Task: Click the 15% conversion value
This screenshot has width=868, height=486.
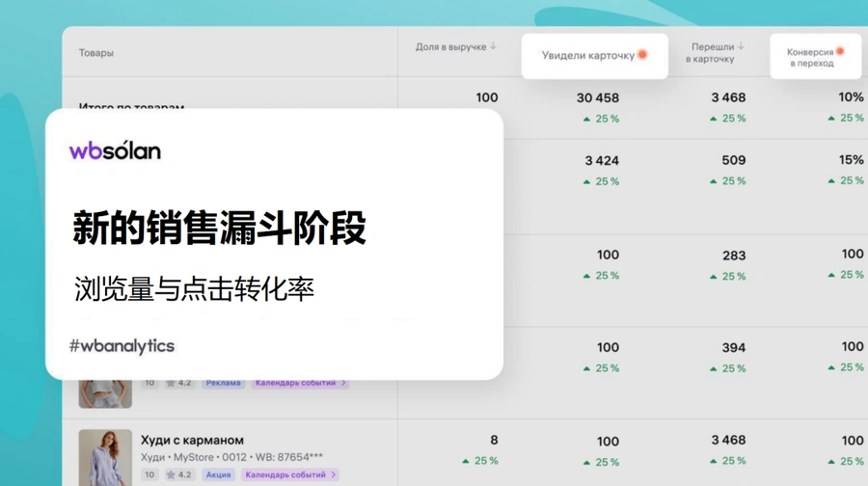Action: click(851, 160)
